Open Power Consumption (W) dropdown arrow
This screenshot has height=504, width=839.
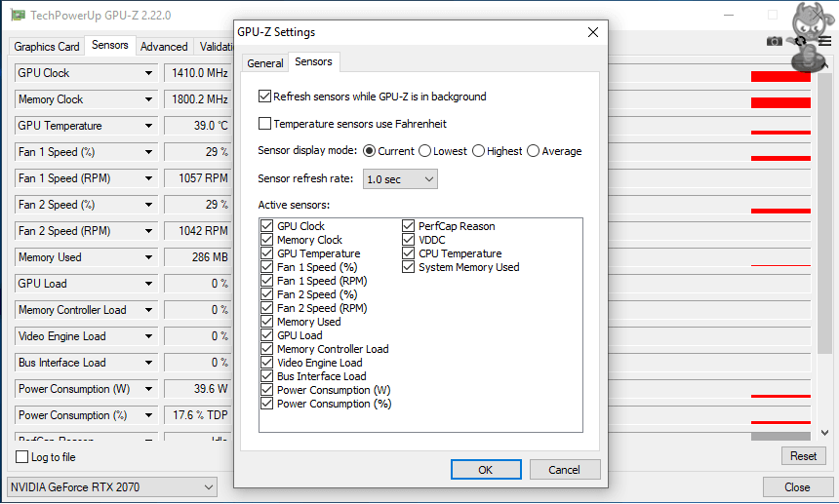(148, 389)
